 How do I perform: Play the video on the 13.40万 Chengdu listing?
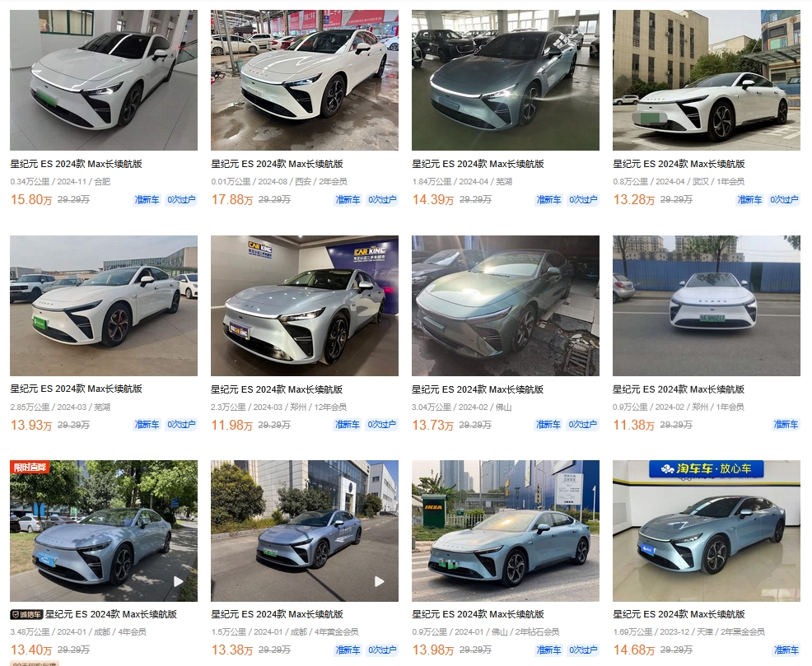tap(178, 581)
